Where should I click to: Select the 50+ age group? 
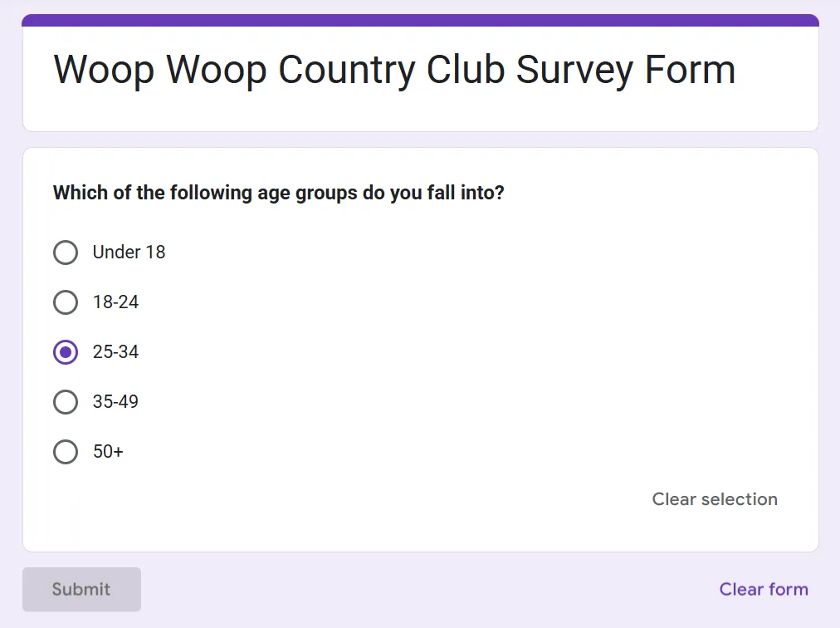[66, 452]
